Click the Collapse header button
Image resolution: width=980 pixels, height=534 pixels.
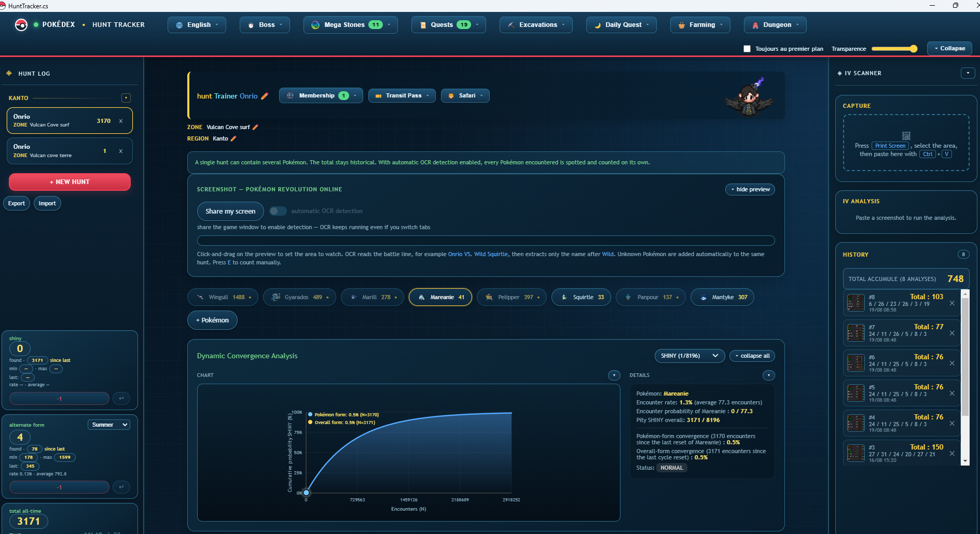pos(949,48)
